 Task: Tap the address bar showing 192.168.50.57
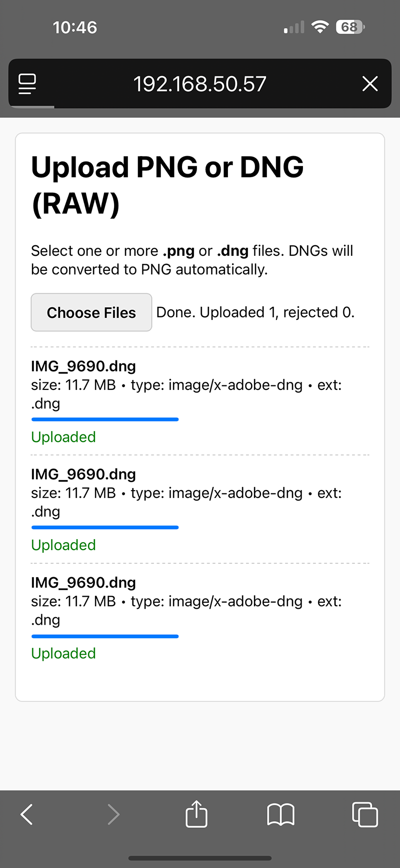tap(200, 84)
